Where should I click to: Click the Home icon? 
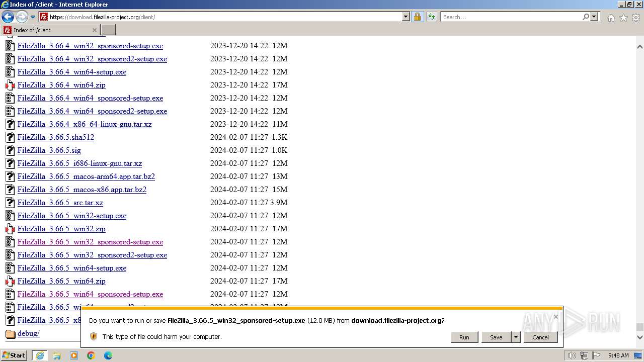click(x=611, y=18)
